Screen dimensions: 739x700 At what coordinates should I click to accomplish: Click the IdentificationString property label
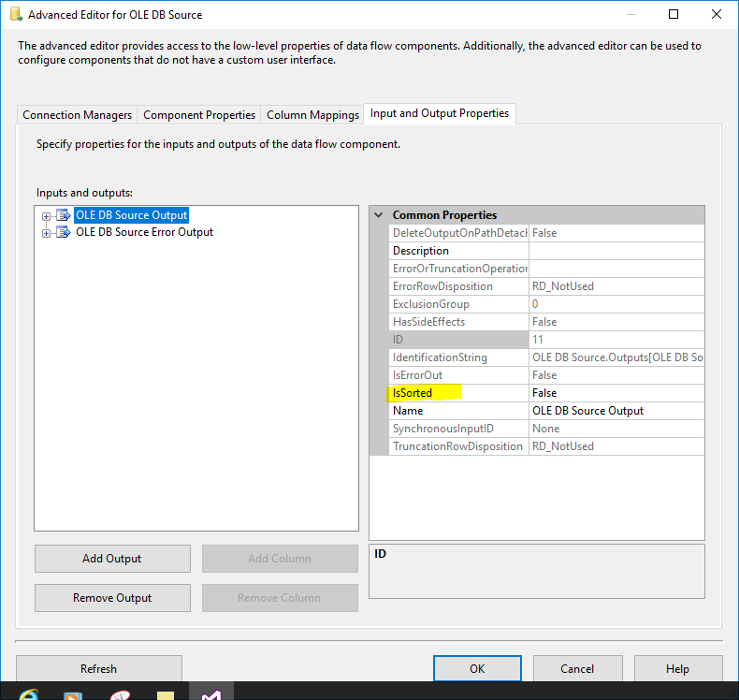[x=440, y=357]
